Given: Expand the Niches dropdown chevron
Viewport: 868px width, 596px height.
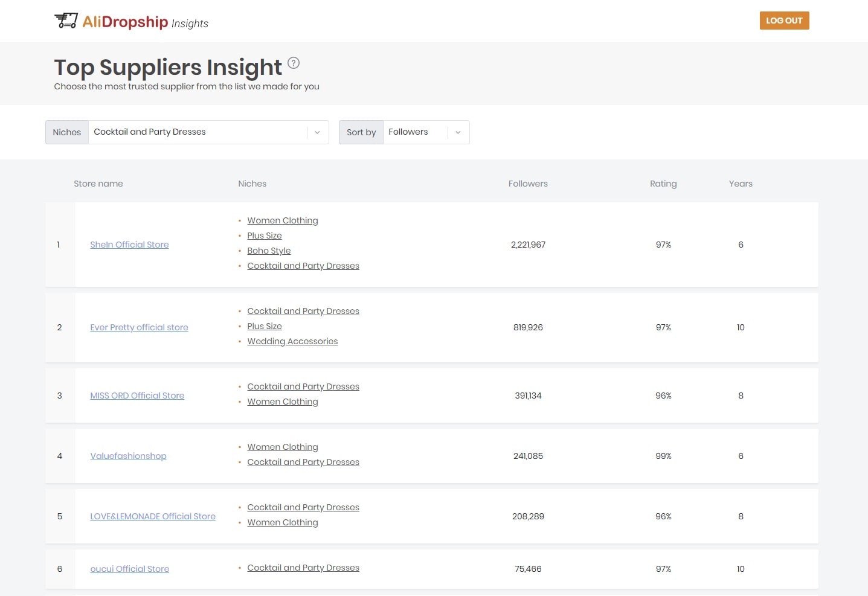Looking at the screenshot, I should [317, 132].
